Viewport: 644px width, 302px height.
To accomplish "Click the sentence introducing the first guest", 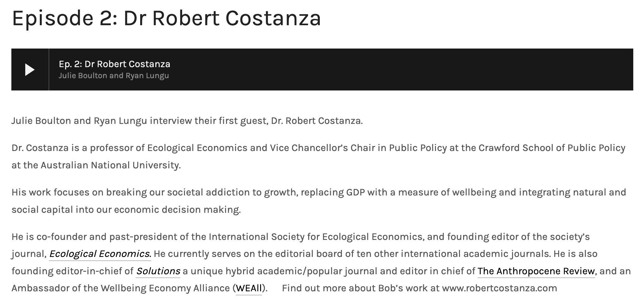I will pos(187,121).
